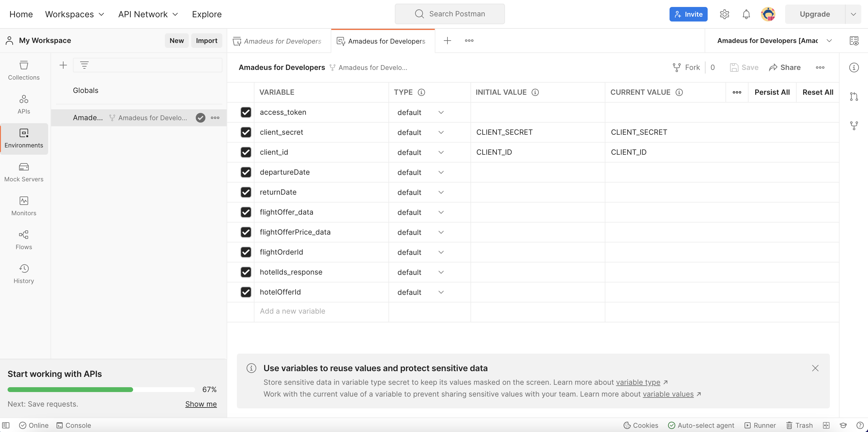Open pull requests icon in right sidebar

[x=854, y=97]
